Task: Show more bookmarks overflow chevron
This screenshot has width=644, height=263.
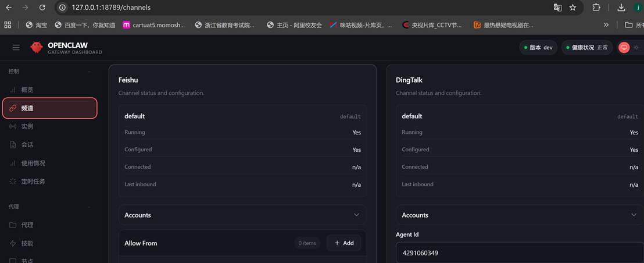Action: pos(606,25)
